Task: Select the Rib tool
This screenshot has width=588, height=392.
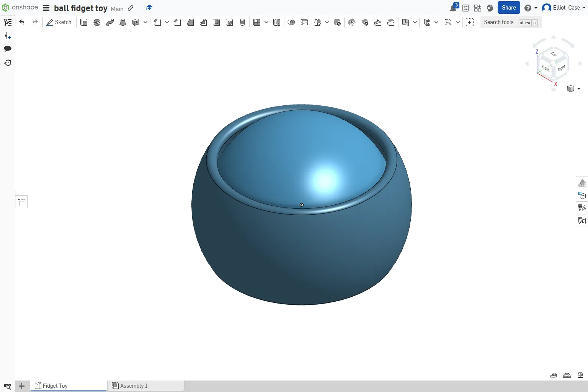Action: tap(203, 22)
